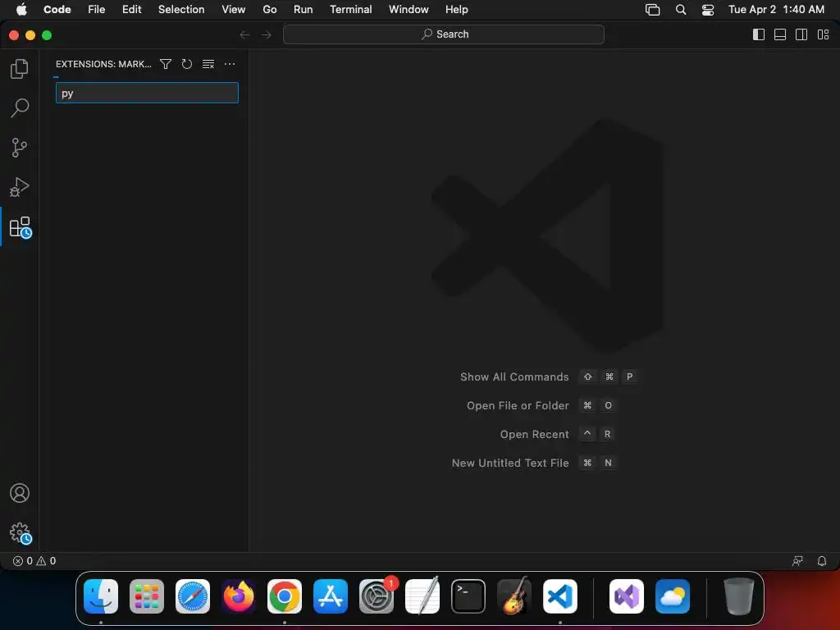Click the Open File or Folder hint
Viewport: 840px width, 630px height.
pyautogui.click(x=518, y=405)
